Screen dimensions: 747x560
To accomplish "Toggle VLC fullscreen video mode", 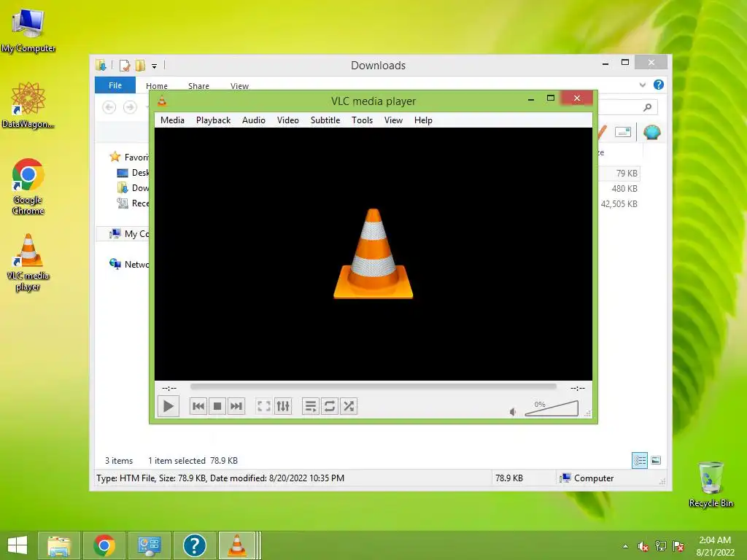I will (x=264, y=406).
